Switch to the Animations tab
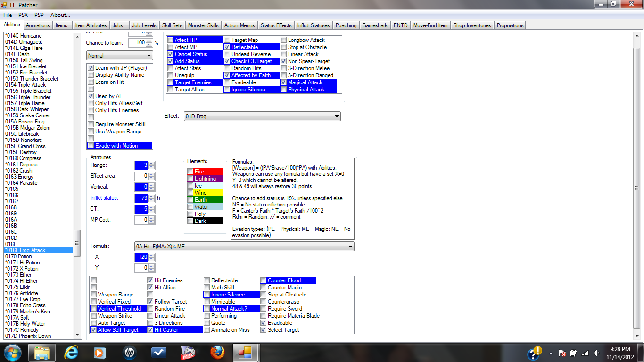This screenshot has height=362, width=644. [38, 25]
